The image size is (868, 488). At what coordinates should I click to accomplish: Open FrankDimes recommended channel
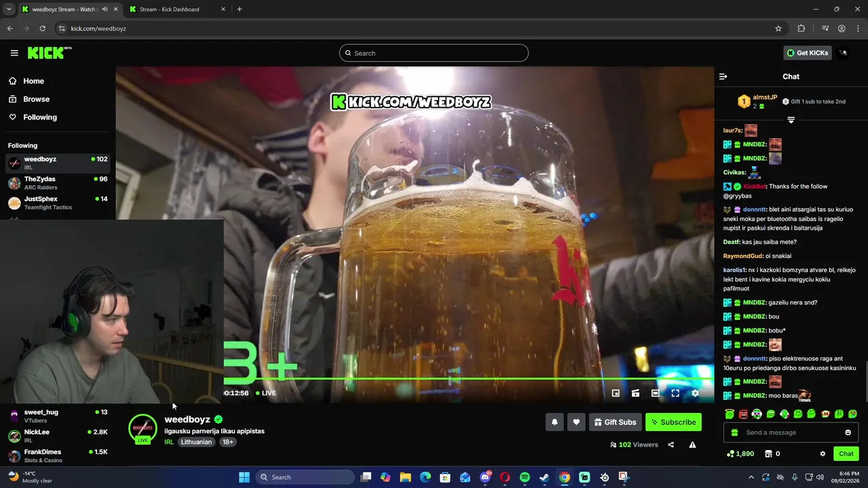pyautogui.click(x=58, y=455)
